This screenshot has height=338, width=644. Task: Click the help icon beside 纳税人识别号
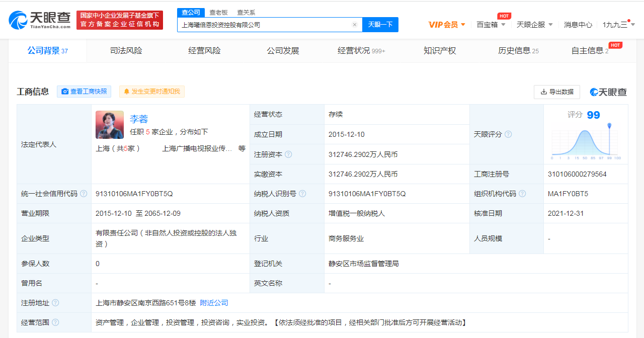[302, 194]
